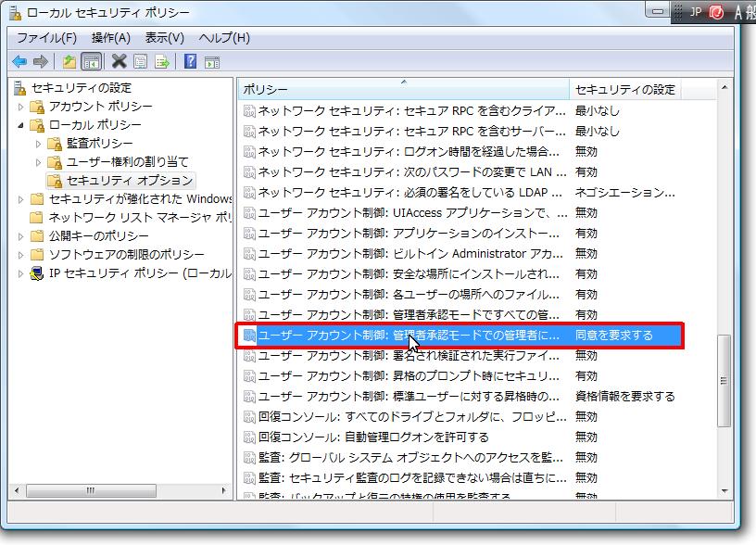Click the Export List toolbar icon
This screenshot has height=545, width=756.
tap(162, 61)
